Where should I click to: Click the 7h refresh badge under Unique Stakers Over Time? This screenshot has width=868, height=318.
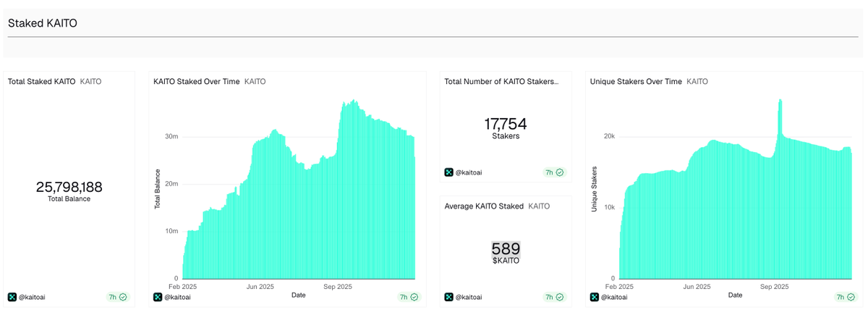pos(845,297)
